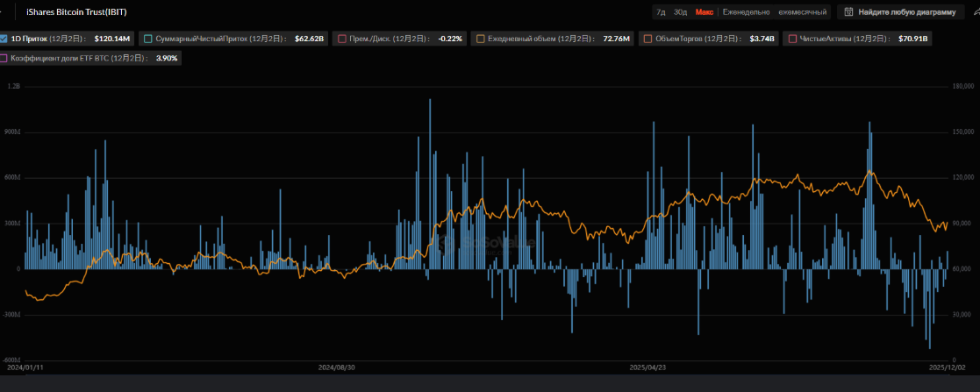Click the 2024/08/30 x-axis date label
Screen dimensions: 980x392
click(x=336, y=367)
